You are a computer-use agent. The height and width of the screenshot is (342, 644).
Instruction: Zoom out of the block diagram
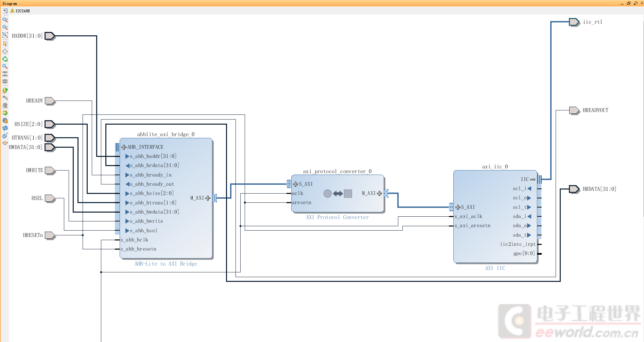[x=5, y=27]
